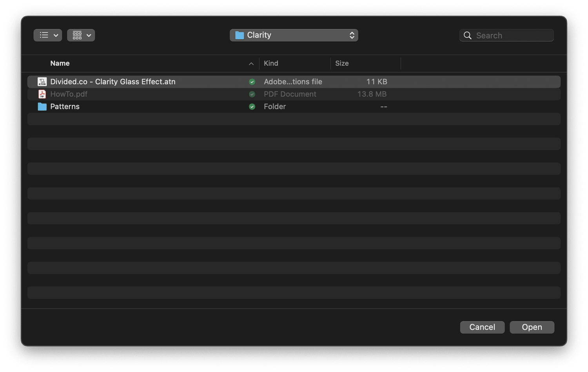Click the folder icon in Clarity popup
Screen dimensions: 588x372
[240, 35]
